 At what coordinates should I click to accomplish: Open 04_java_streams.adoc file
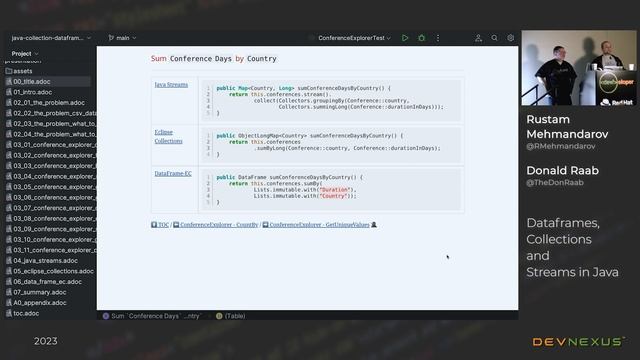[x=42, y=261]
